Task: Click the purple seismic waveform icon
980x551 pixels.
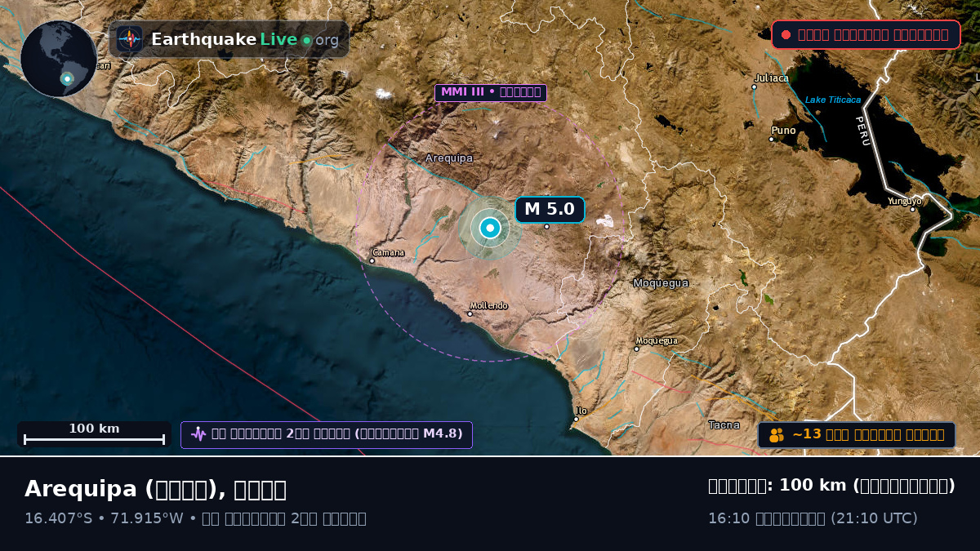Action: [198, 434]
